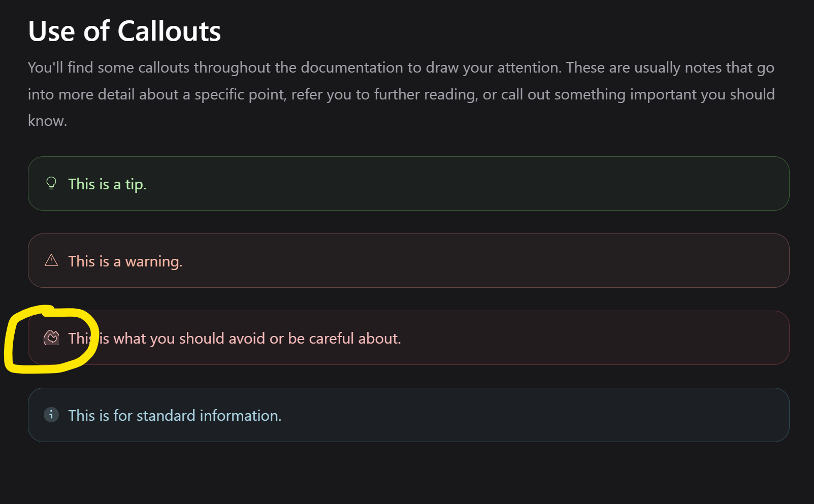The height and width of the screenshot is (504, 814).
Task: Click the word 'warning.' in the warning callout
Action: [154, 262]
